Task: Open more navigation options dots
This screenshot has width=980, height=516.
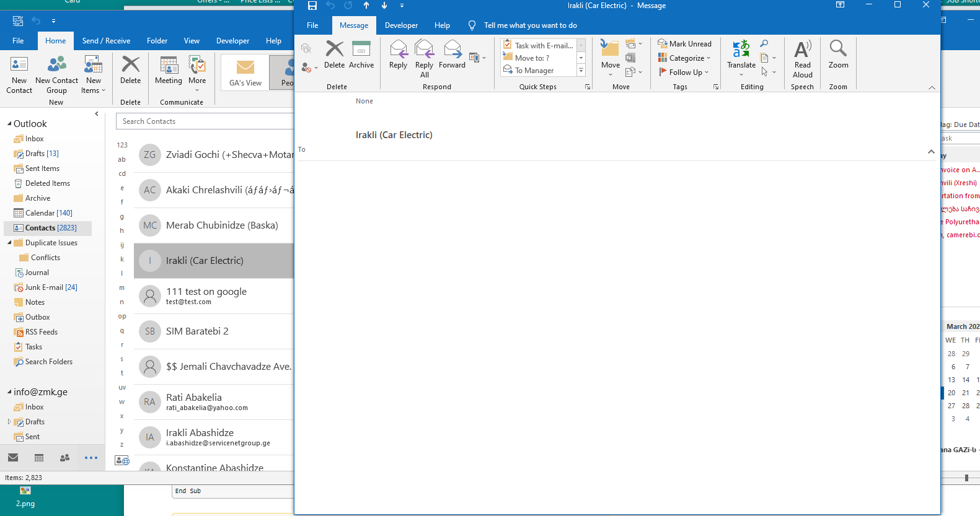Action: [x=91, y=458]
